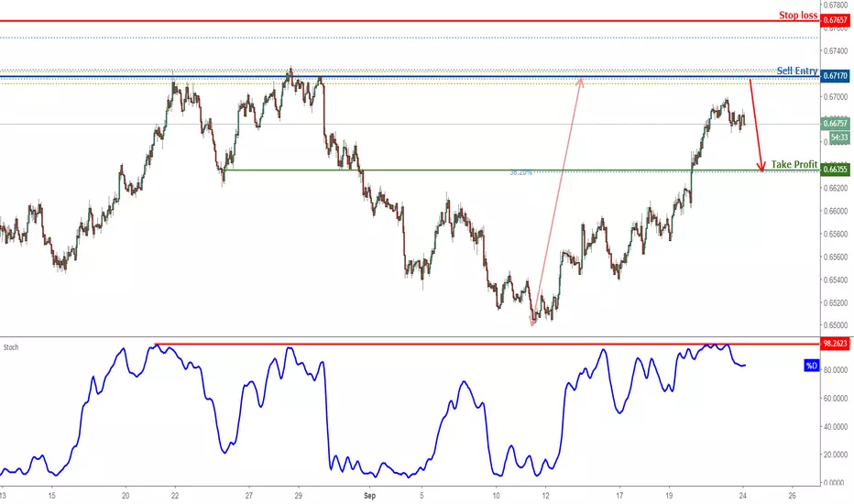This screenshot has height=504, width=854.
Task: Click the Stop loss label
Action: coord(798,16)
